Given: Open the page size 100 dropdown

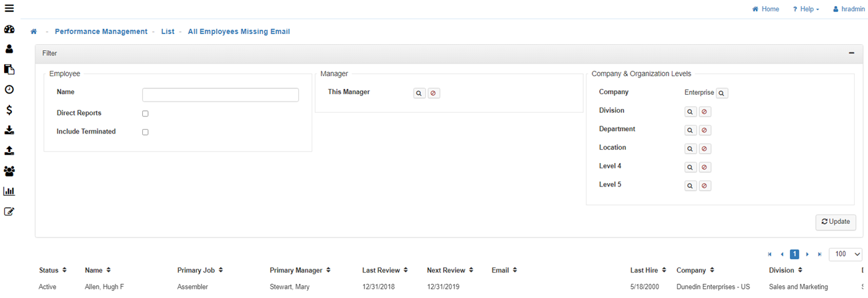Looking at the screenshot, I should [x=845, y=254].
